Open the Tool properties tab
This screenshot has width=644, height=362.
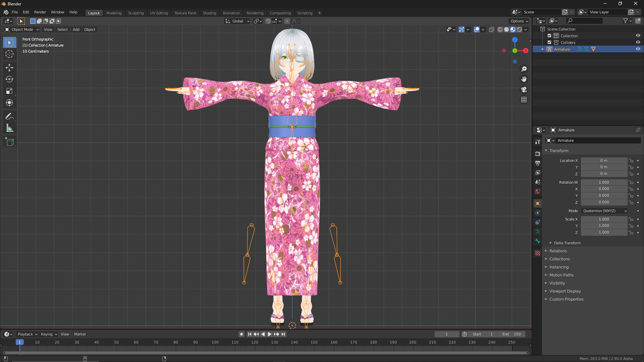(538, 142)
